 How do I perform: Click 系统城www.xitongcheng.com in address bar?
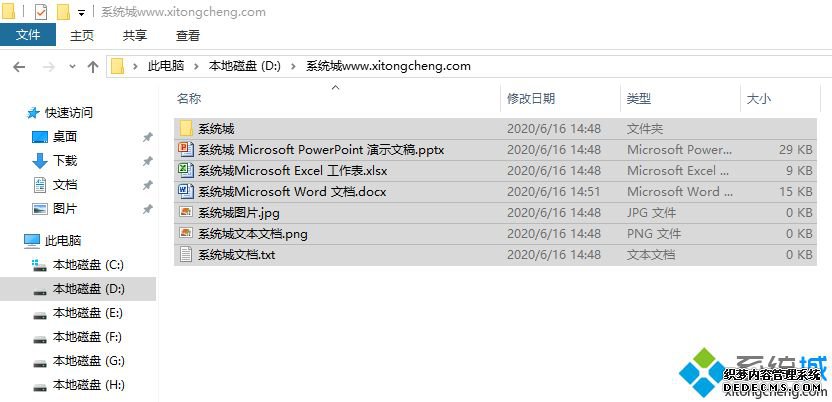pyautogui.click(x=388, y=66)
